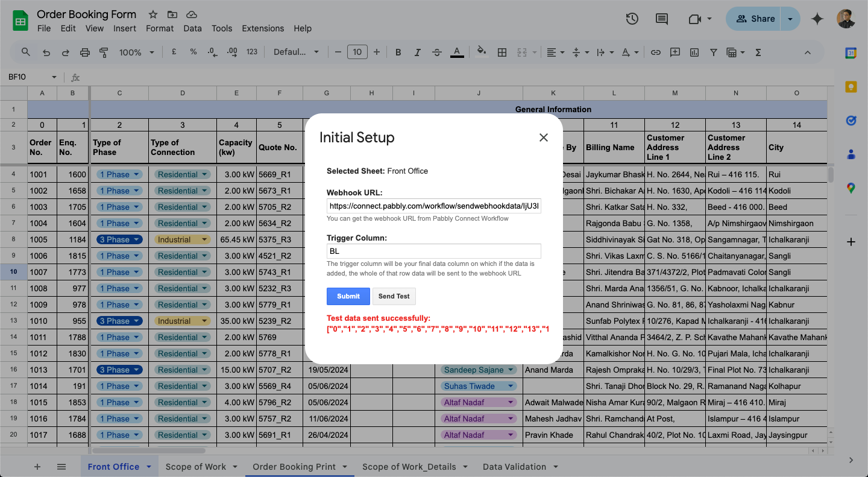Check the cloud document status icon

[x=192, y=14]
